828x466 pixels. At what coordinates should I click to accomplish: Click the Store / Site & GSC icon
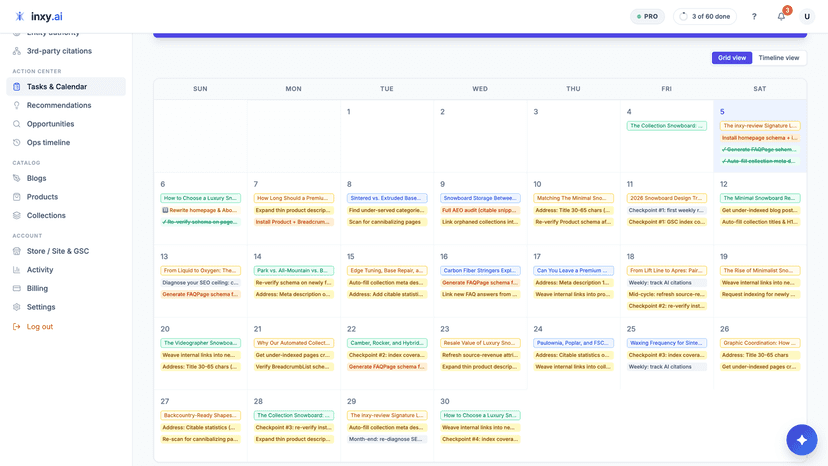coord(16,251)
